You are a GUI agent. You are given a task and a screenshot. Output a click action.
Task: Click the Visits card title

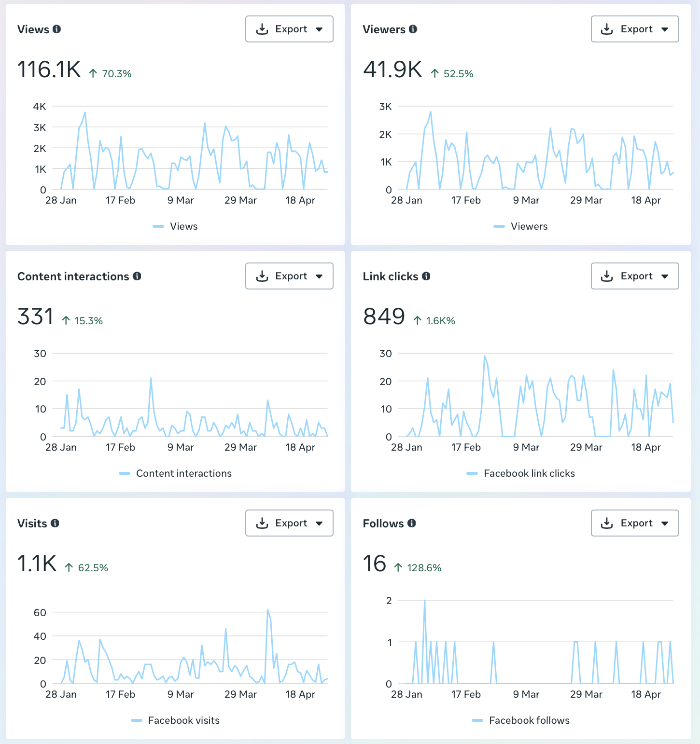(x=32, y=524)
